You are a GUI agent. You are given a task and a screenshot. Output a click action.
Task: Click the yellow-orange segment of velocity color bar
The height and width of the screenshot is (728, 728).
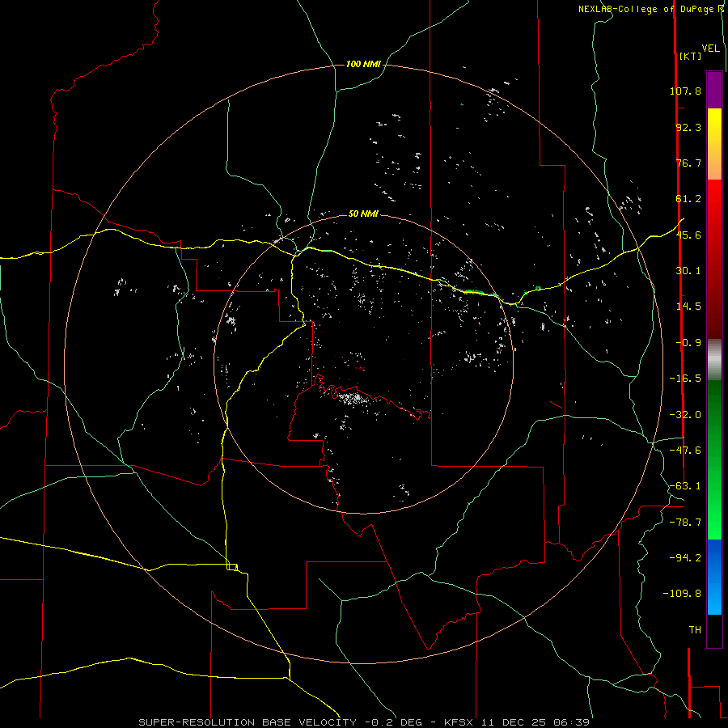click(x=714, y=144)
